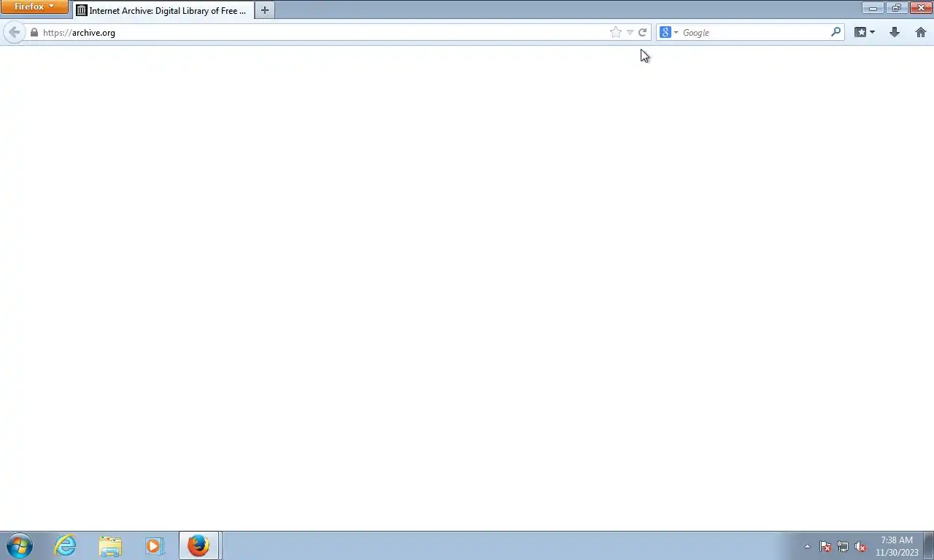This screenshot has height=560, width=934.
Task: Click the network status tray icon
Action: coord(843,546)
